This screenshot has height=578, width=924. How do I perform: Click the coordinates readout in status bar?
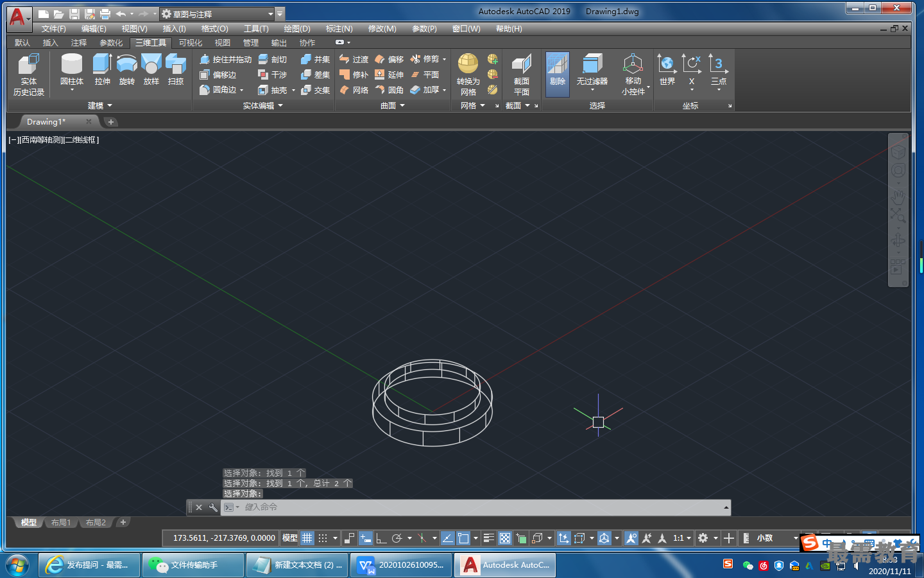(x=224, y=538)
